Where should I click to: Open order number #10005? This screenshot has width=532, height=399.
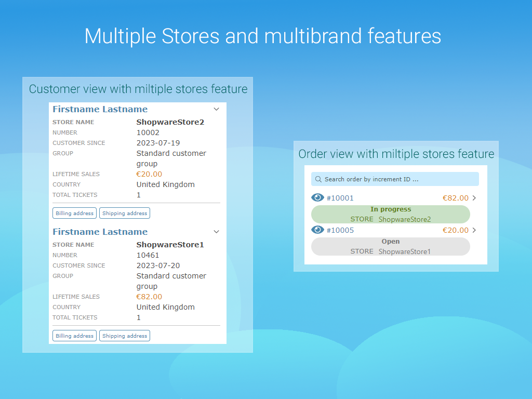[340, 230]
